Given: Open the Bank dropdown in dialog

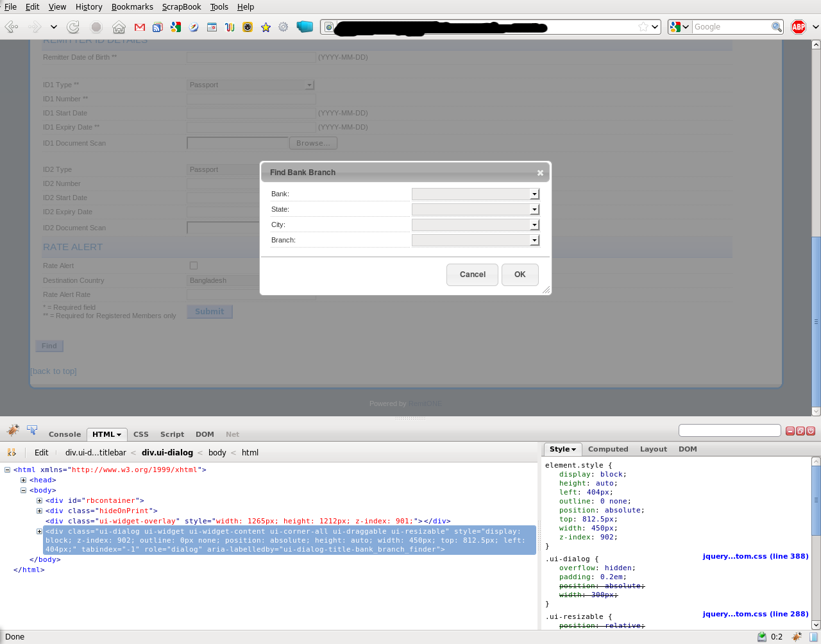Looking at the screenshot, I should pyautogui.click(x=475, y=194).
